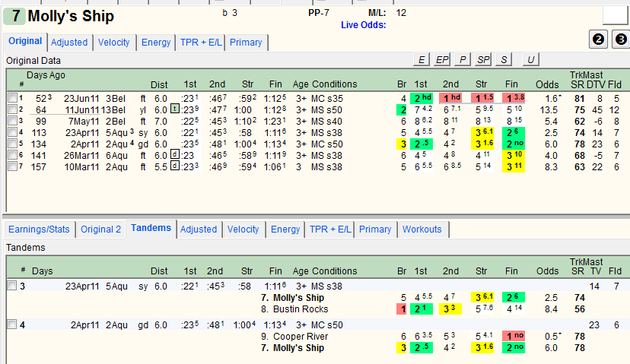Click the 'Live Odds:' label
The height and width of the screenshot is (364, 630).
(363, 25)
